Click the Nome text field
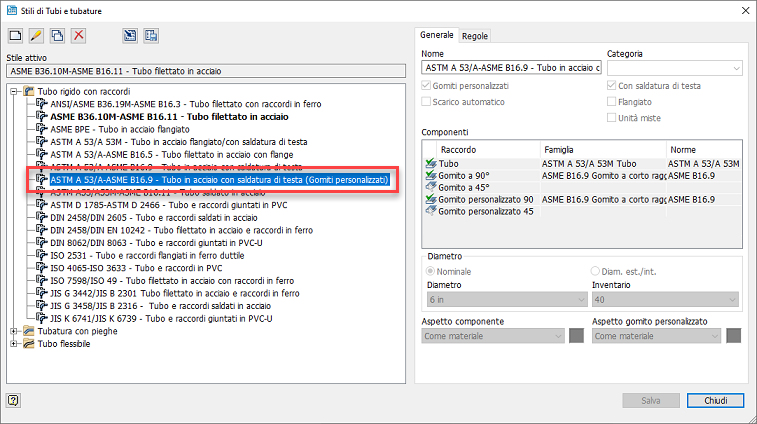 511,68
